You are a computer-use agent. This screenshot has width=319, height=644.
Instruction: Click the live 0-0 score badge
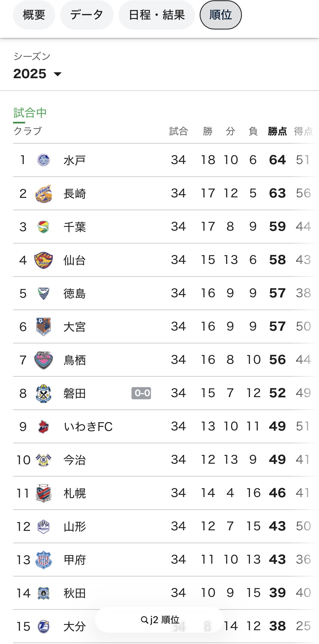click(141, 393)
